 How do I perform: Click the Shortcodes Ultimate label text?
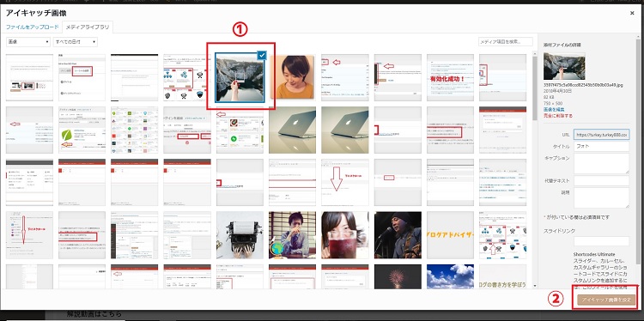click(x=594, y=254)
